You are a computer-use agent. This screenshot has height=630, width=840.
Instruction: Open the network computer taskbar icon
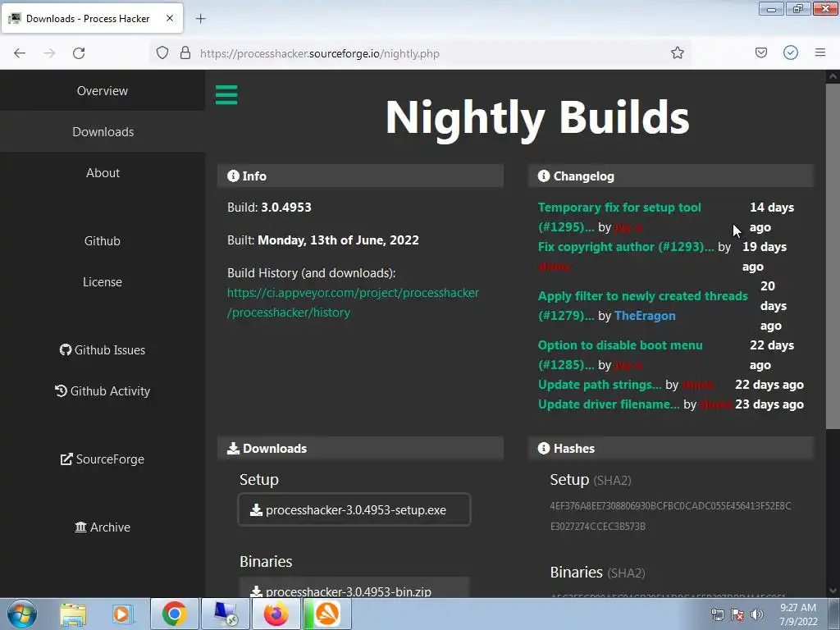pos(226,614)
